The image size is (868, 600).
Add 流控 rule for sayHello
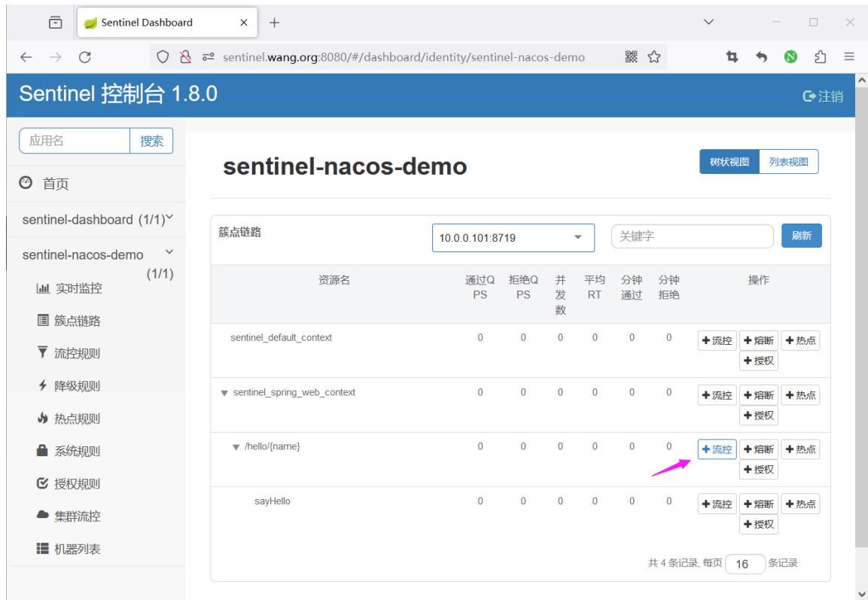717,504
